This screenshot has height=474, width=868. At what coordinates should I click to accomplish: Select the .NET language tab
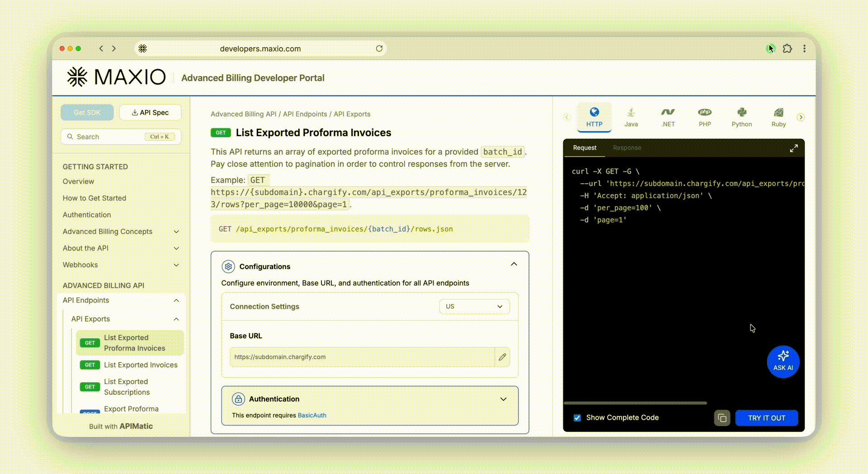tap(668, 117)
